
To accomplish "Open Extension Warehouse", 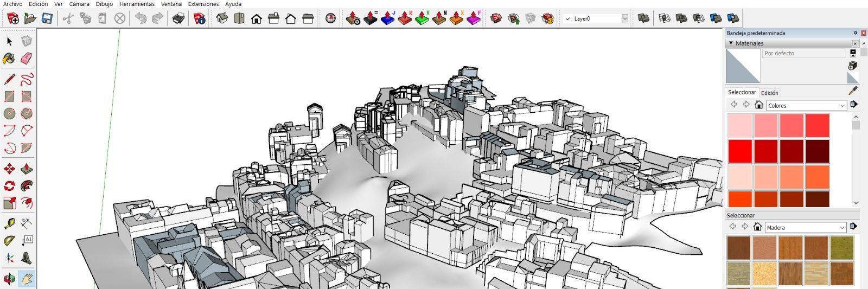I will (548, 18).
